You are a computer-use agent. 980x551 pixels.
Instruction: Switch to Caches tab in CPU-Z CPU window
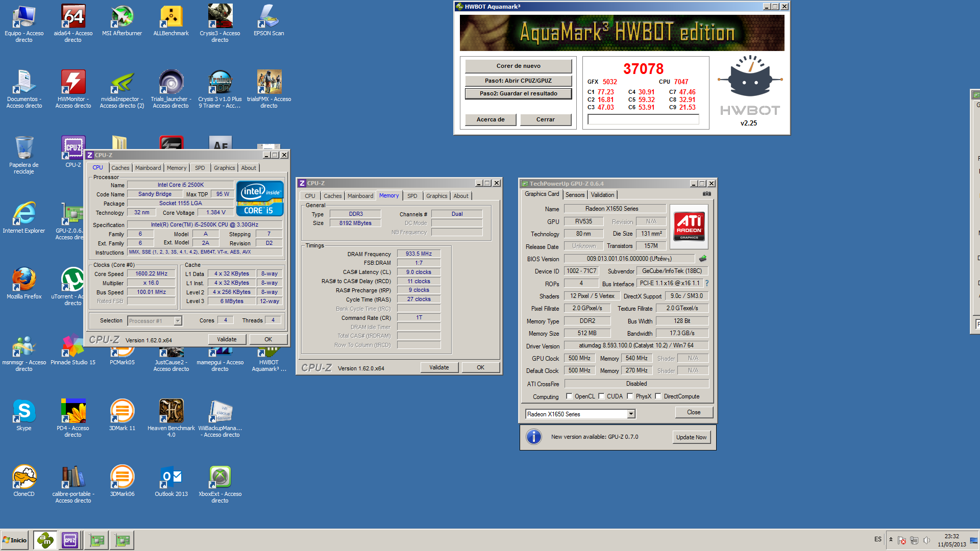[120, 168]
